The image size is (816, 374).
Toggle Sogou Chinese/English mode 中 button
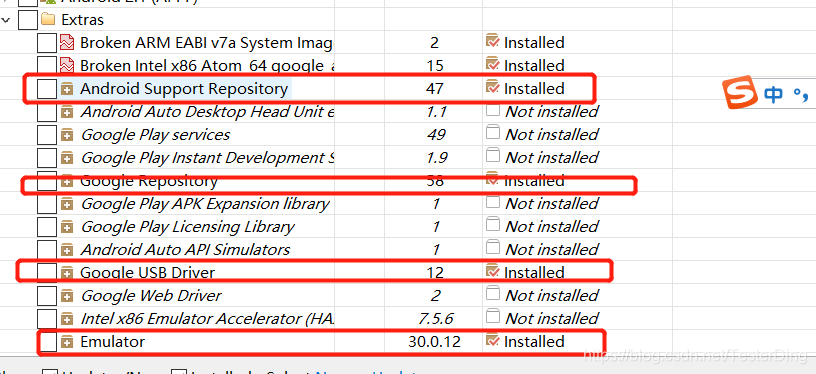[x=773, y=95]
